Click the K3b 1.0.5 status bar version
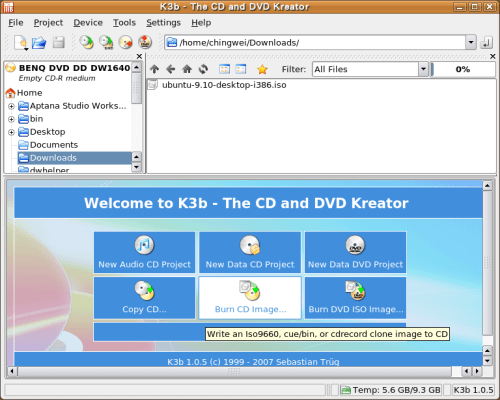The width and height of the screenshot is (500, 400). pyautogui.click(x=473, y=390)
